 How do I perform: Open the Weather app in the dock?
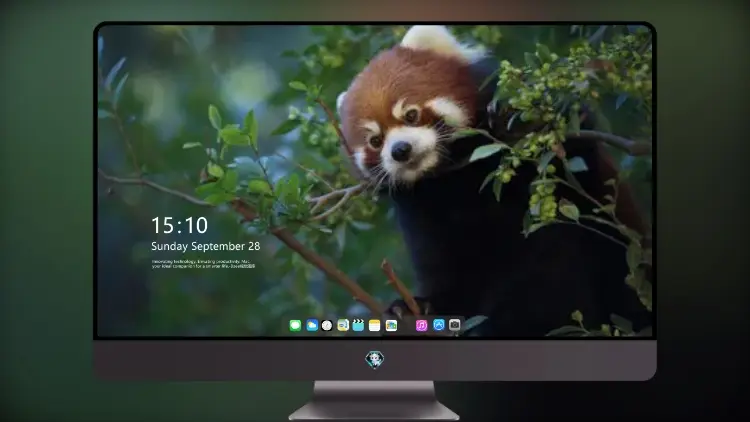pyautogui.click(x=312, y=325)
